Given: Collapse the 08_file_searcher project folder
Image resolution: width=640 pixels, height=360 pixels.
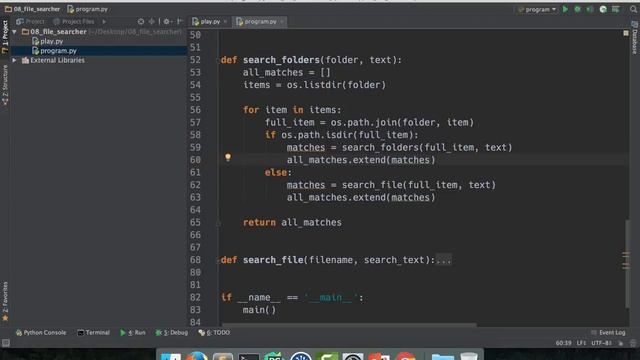Looking at the screenshot, I should point(15,31).
